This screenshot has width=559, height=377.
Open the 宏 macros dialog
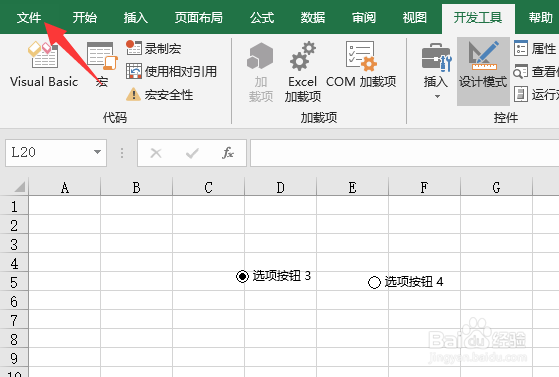coord(102,64)
